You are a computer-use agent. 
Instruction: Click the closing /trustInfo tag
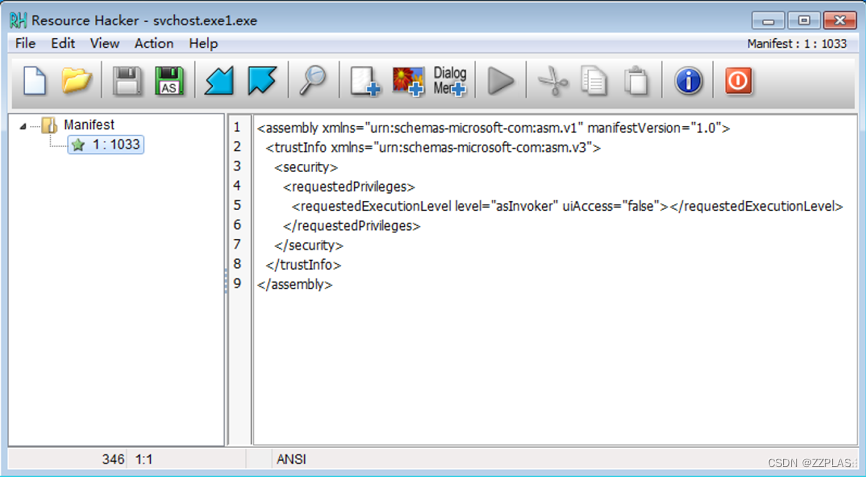tap(303, 265)
